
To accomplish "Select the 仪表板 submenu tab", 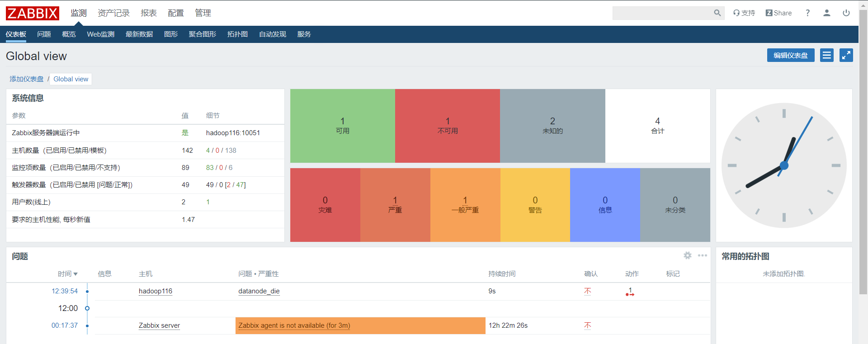I will [x=16, y=34].
